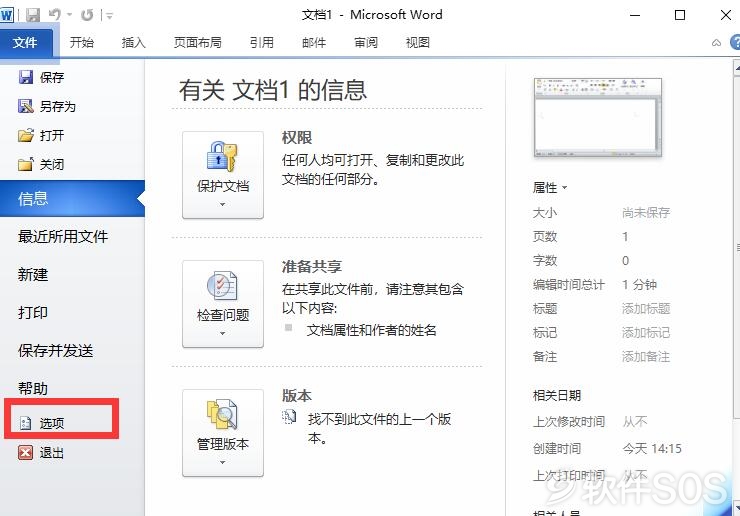
Task: Click the open folder icon beside 打开
Action: coord(26,135)
